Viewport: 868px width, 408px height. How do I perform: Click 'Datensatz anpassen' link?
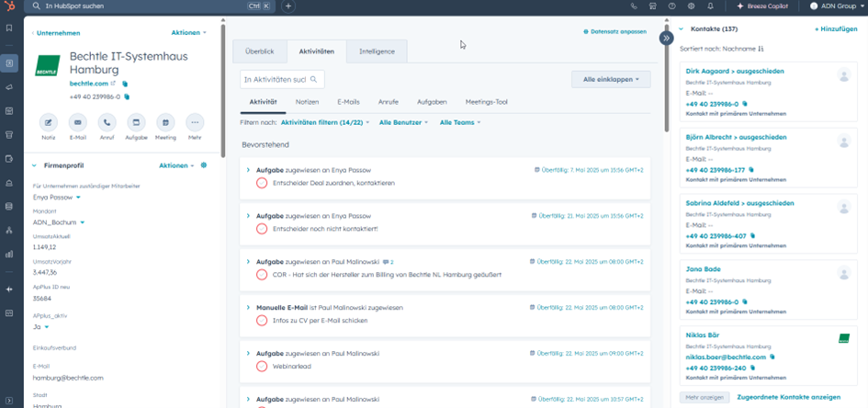(615, 32)
